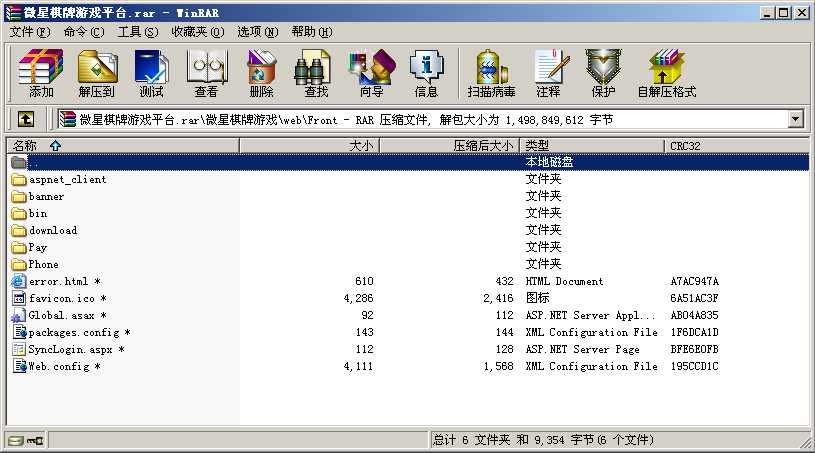Select the Pay folder icon
Screen dimensions: 815x453
(19, 248)
